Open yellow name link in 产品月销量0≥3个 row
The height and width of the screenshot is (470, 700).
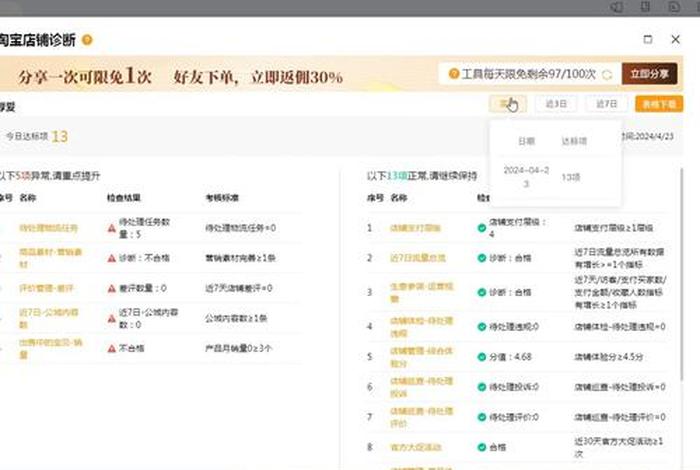click(x=51, y=349)
